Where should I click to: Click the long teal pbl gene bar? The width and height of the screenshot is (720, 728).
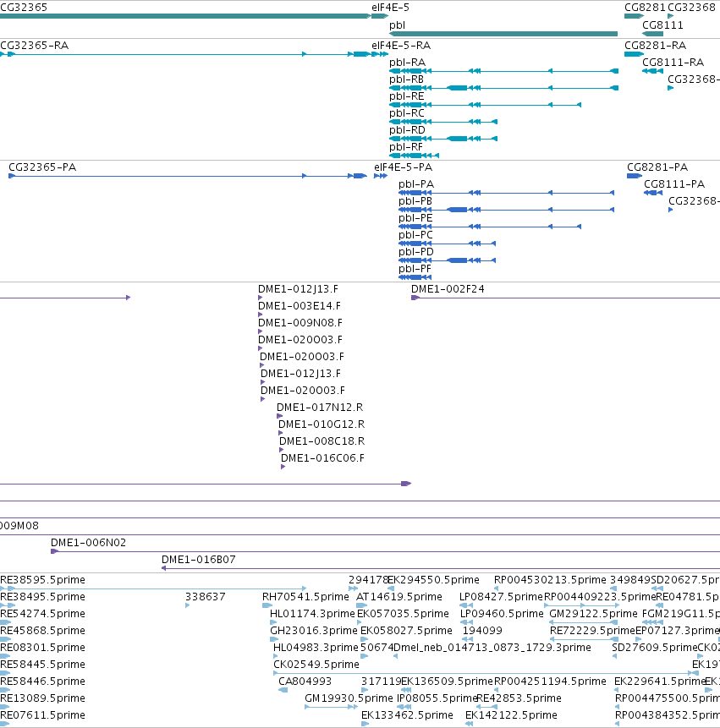(x=503, y=34)
